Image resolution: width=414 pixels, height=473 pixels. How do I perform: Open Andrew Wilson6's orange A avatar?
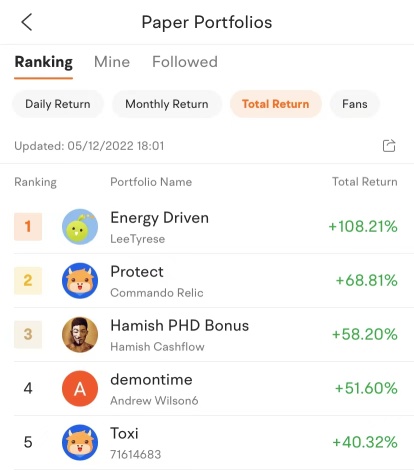click(x=80, y=388)
